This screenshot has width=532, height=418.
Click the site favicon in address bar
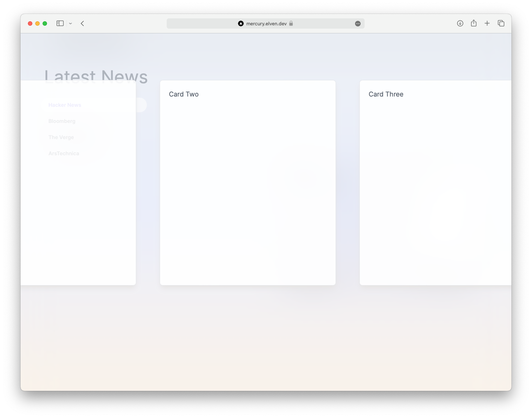(241, 23)
